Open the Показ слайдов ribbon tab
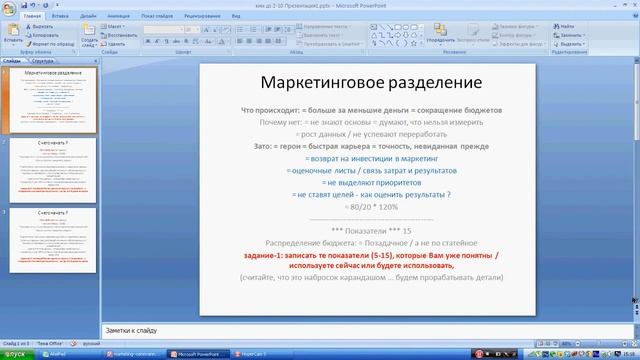Image resolution: width=640 pixels, height=360 pixels. point(157,16)
